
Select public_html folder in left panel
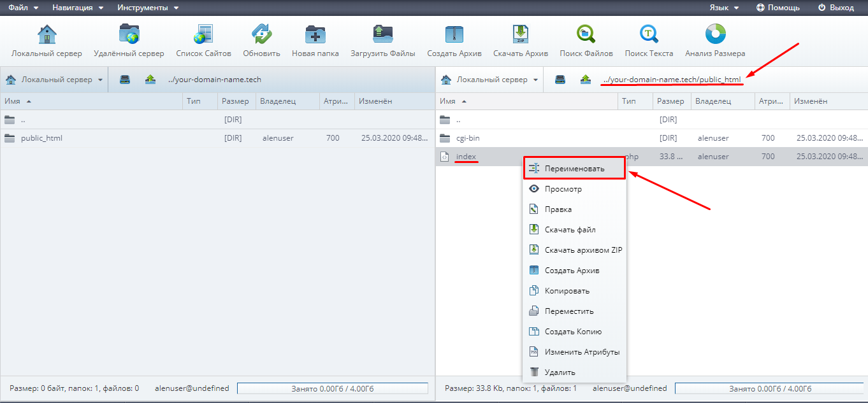217,138
